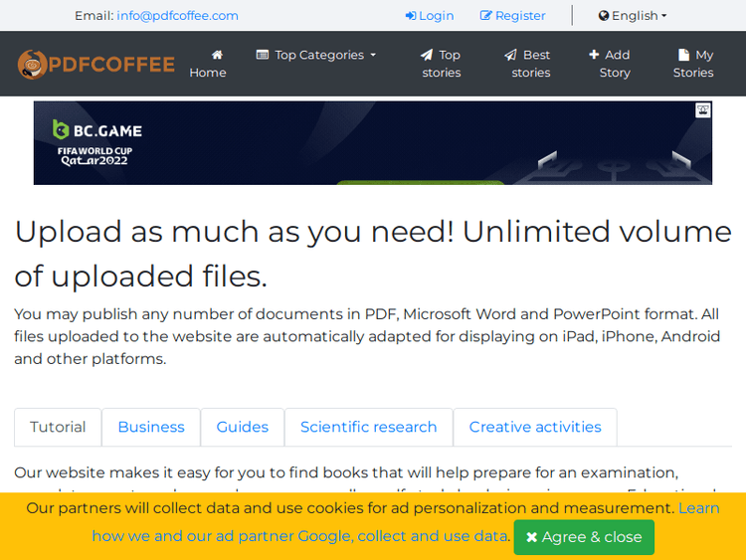Click the Login link

(430, 16)
